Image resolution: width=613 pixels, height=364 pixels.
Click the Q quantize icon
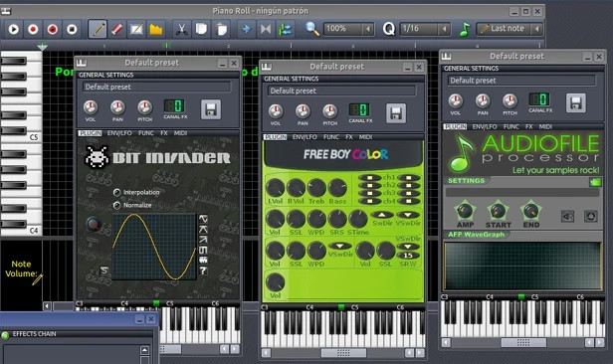(388, 29)
